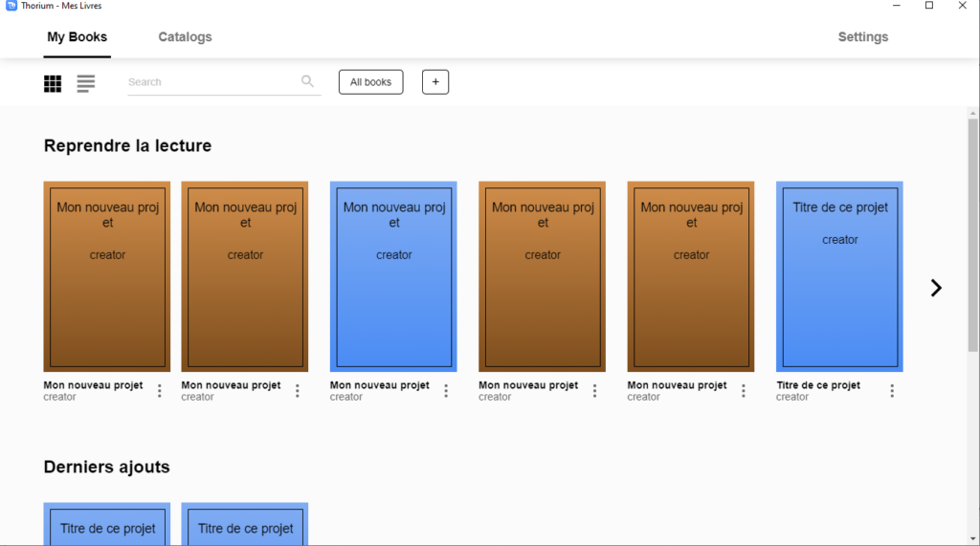Open the My Books tab
The width and height of the screenshot is (980, 546).
click(x=78, y=37)
